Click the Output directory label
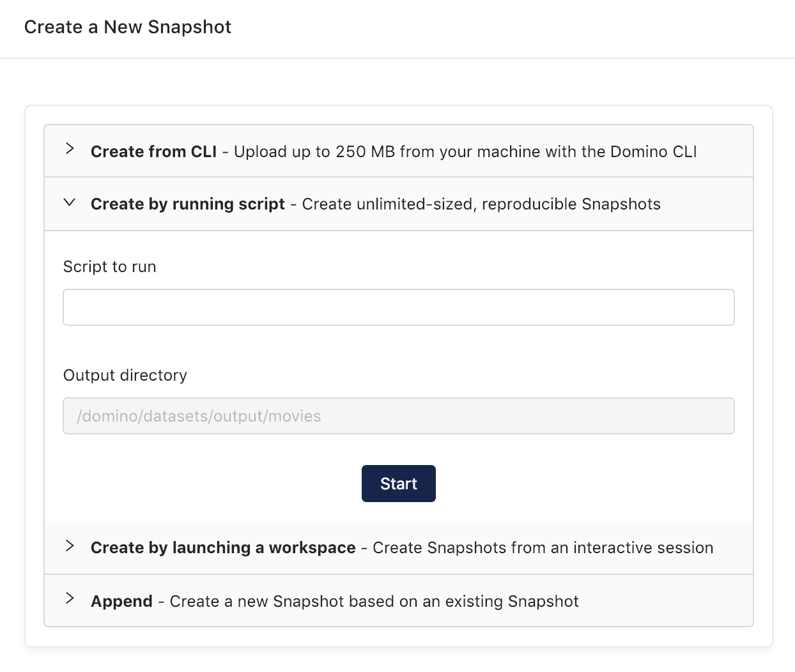 125,375
